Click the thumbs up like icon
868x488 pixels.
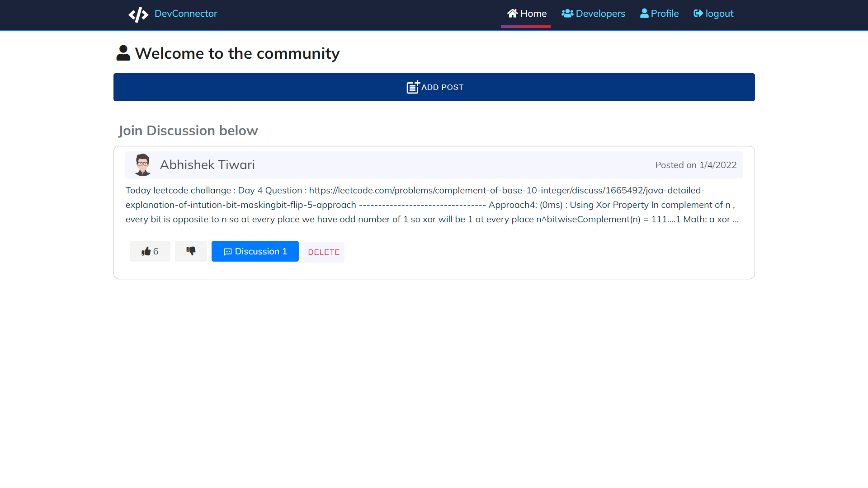(146, 251)
